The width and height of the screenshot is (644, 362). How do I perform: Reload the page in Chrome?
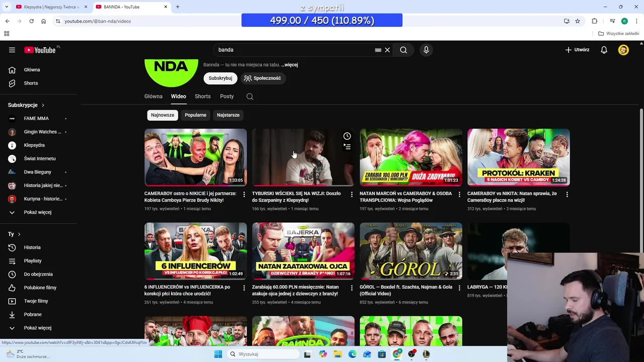[31, 21]
